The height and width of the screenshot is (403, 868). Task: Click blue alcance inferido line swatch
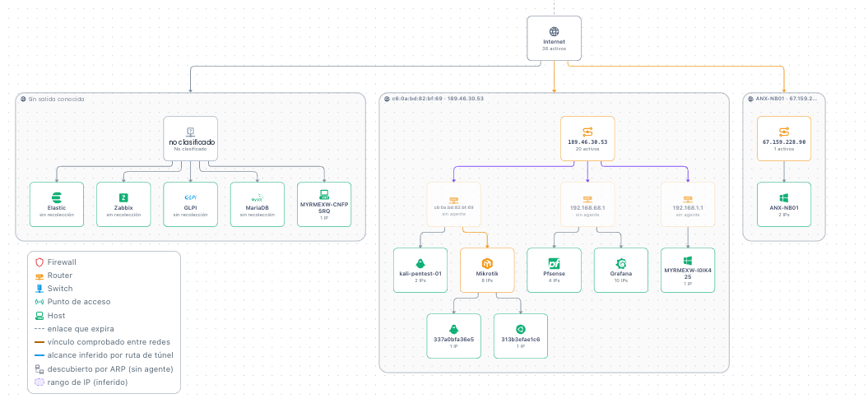[x=39, y=355]
